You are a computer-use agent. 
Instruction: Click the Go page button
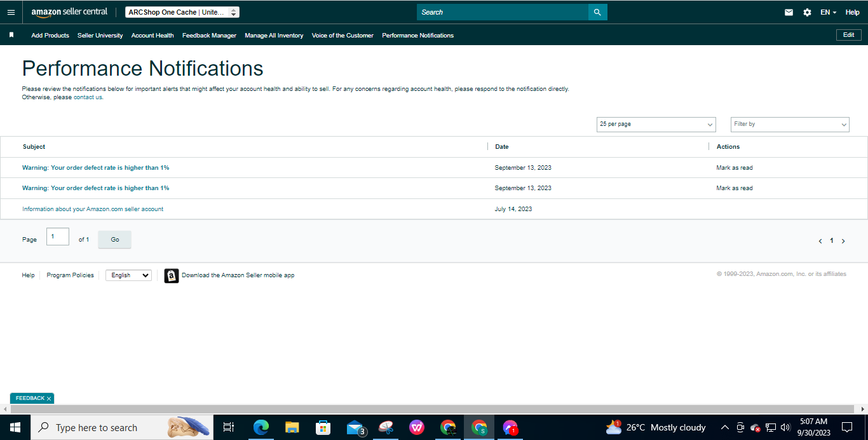point(115,240)
